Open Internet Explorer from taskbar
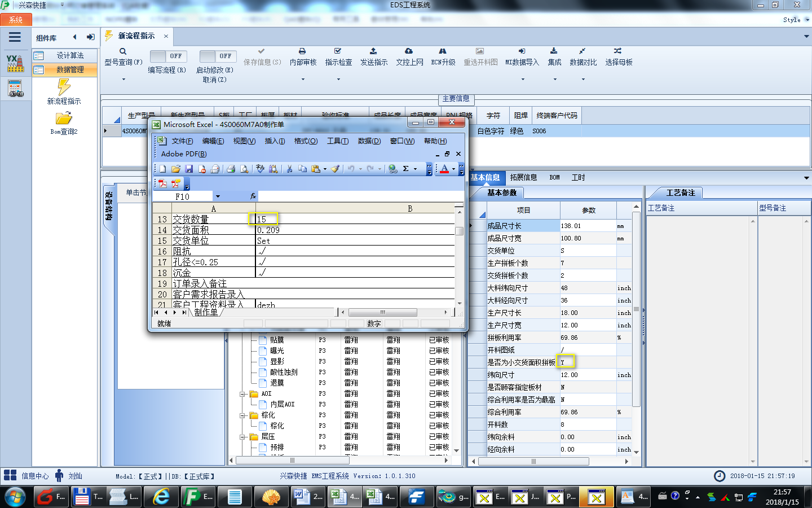 [161, 497]
